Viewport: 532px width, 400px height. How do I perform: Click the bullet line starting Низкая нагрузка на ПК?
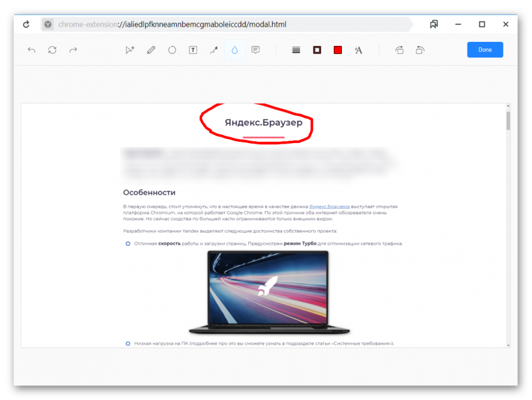(x=263, y=343)
